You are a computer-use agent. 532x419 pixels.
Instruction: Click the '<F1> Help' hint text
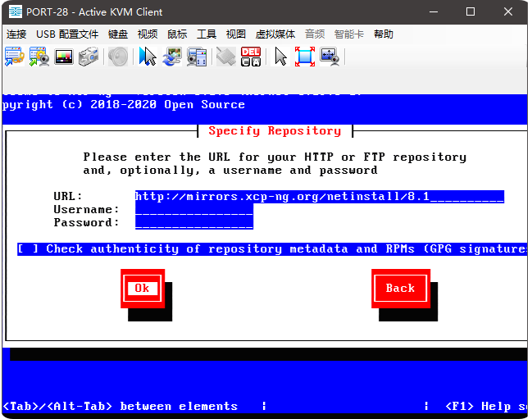tap(478, 406)
